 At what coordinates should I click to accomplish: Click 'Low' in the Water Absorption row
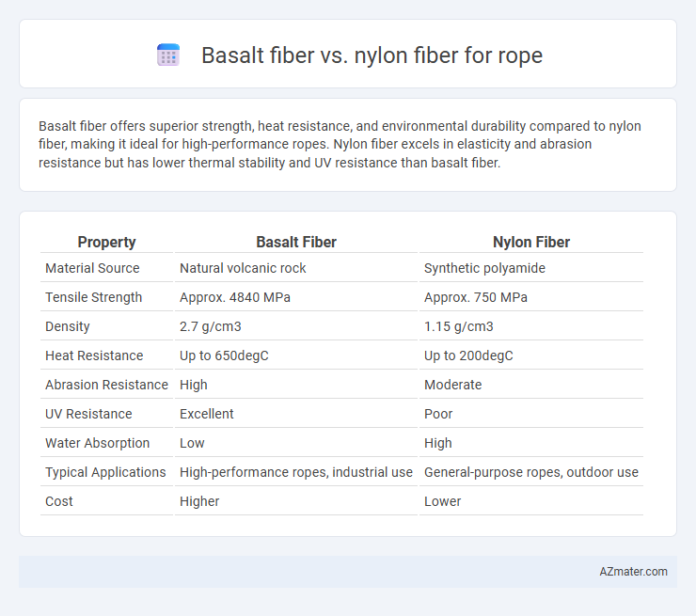click(x=192, y=443)
